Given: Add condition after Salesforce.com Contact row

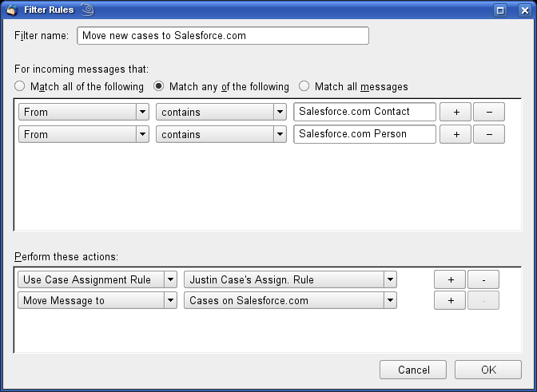Looking at the screenshot, I should tap(455, 112).
